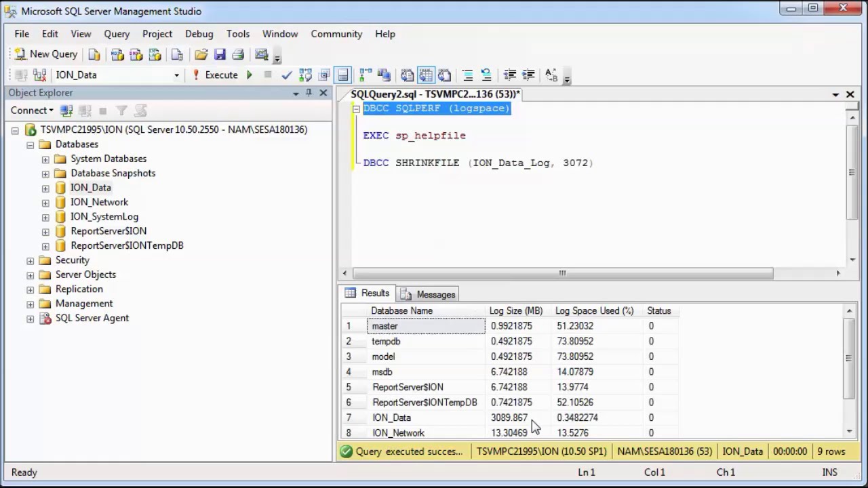
Task: Click the Activity Monitor icon
Action: [261, 55]
